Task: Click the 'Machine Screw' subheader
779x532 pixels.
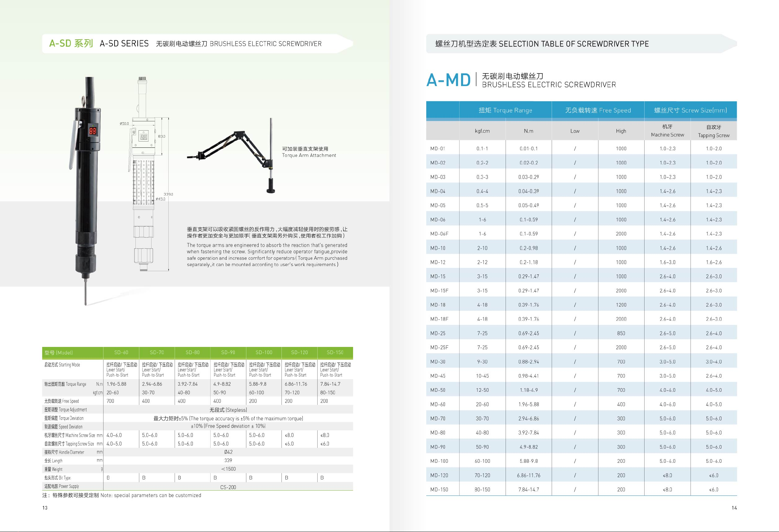Action: coord(667,135)
